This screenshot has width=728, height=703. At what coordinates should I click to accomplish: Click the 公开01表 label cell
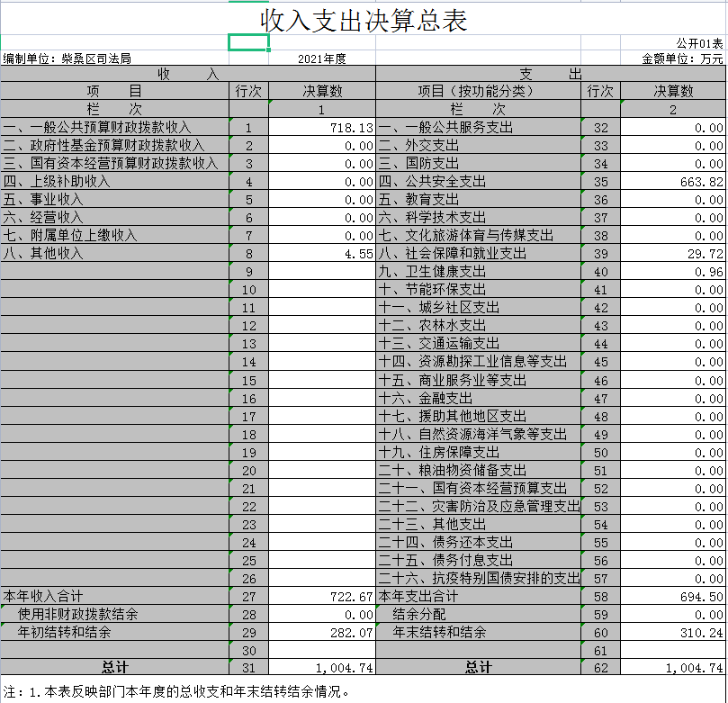pos(699,42)
